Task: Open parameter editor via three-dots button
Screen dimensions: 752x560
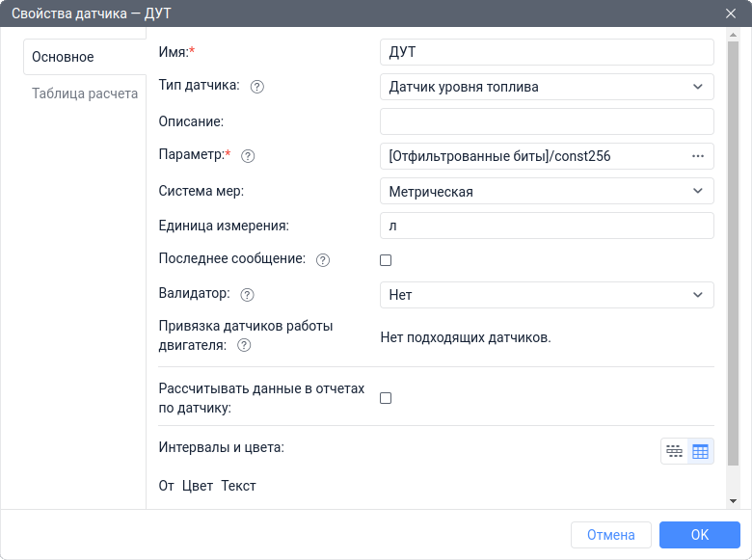Action: click(698, 156)
